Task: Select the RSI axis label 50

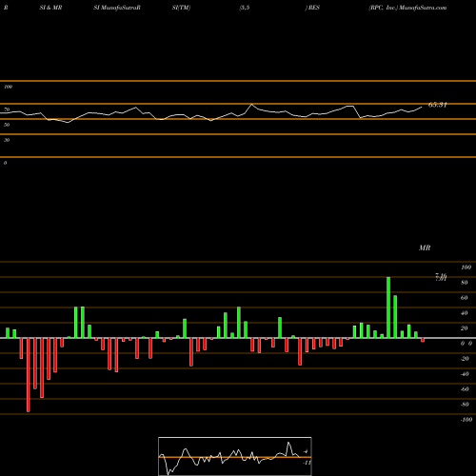Action: tap(7, 125)
